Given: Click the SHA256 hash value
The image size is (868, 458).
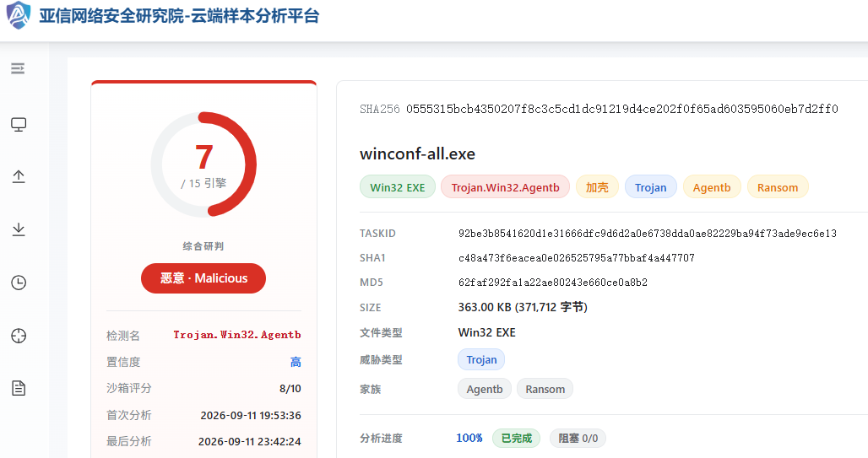Looking at the screenshot, I should click(622, 109).
